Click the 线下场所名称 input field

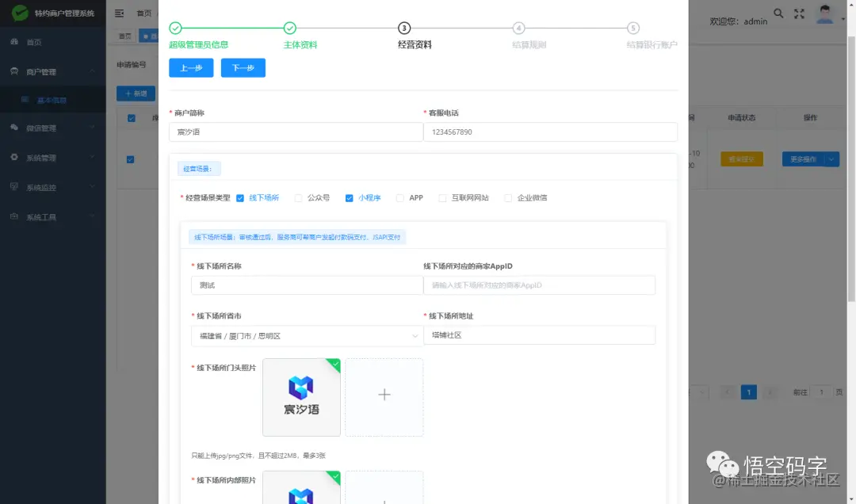307,285
